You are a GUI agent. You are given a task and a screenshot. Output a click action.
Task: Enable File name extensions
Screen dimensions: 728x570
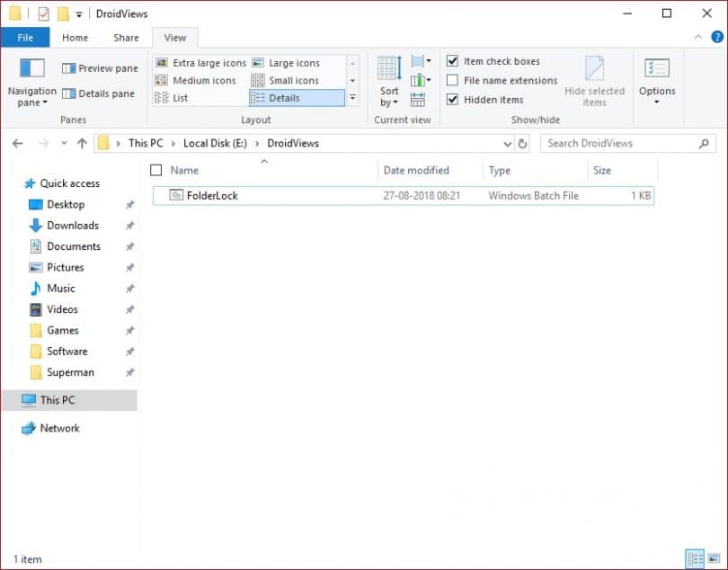[x=452, y=80]
